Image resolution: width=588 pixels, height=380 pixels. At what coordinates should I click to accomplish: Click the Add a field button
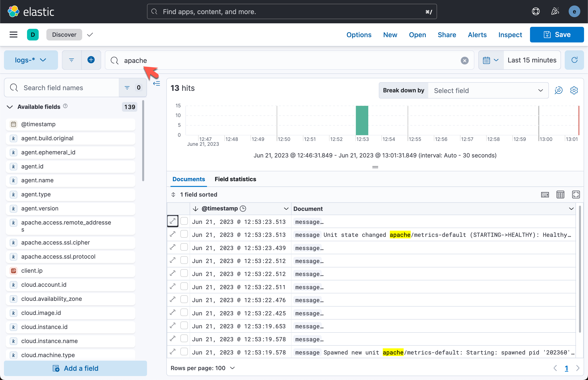click(75, 368)
